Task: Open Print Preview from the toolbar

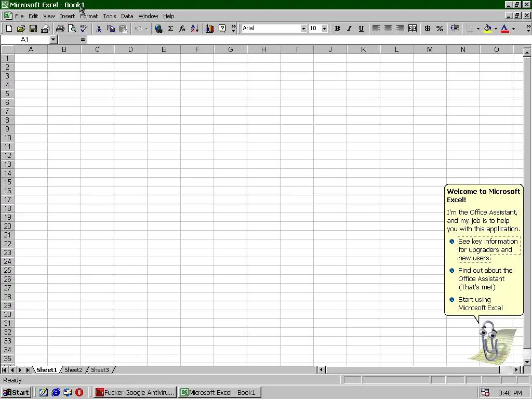Action: (x=72, y=29)
